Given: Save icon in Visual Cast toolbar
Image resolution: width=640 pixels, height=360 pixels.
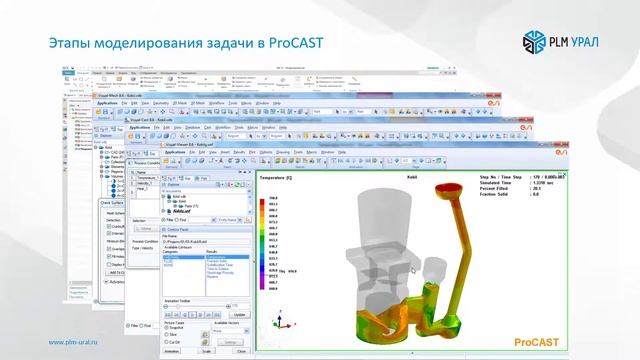Looking at the screenshot, I should pos(138,136).
